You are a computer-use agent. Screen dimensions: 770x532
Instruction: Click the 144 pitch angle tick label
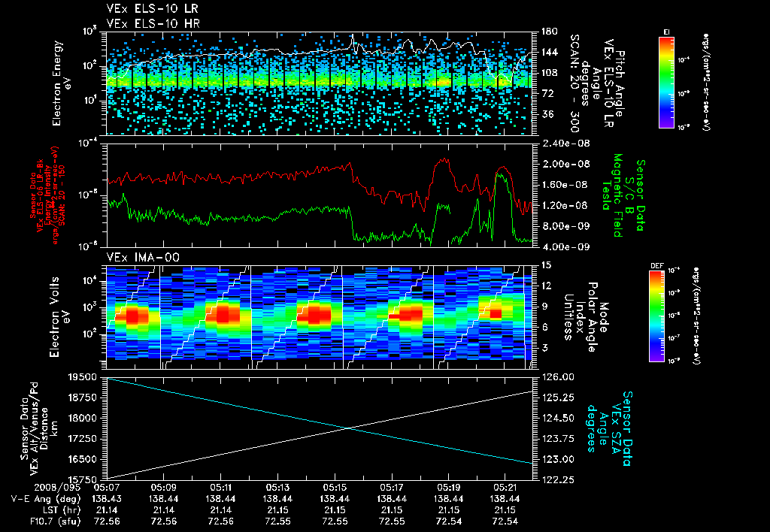tap(549, 52)
